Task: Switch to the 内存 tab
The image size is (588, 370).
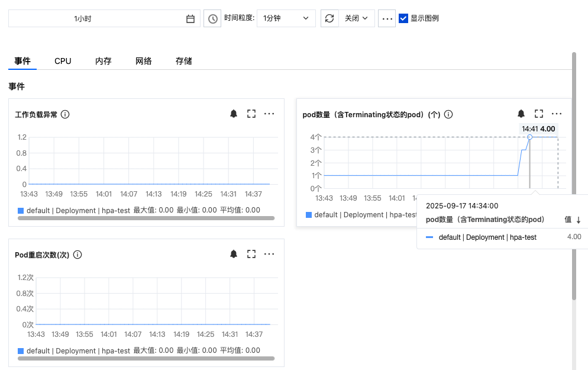Action: [104, 61]
